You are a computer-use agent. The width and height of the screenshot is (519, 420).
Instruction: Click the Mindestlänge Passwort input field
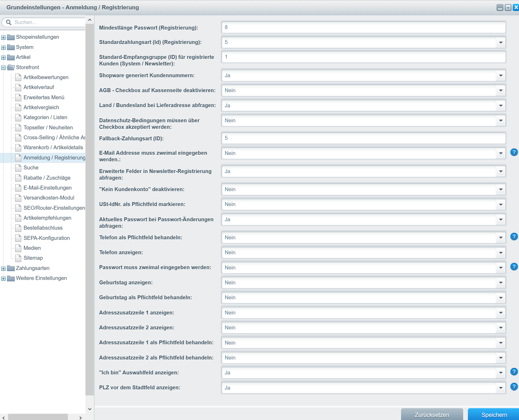363,27
